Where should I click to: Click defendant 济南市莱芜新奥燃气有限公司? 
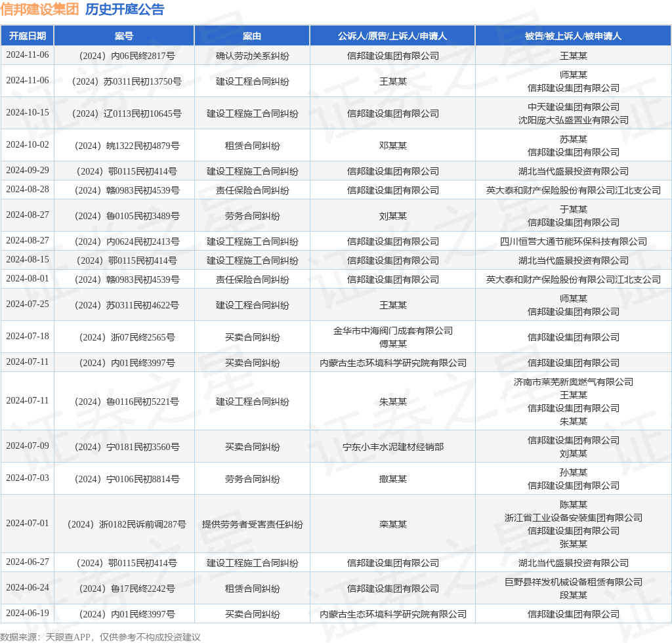click(x=573, y=382)
